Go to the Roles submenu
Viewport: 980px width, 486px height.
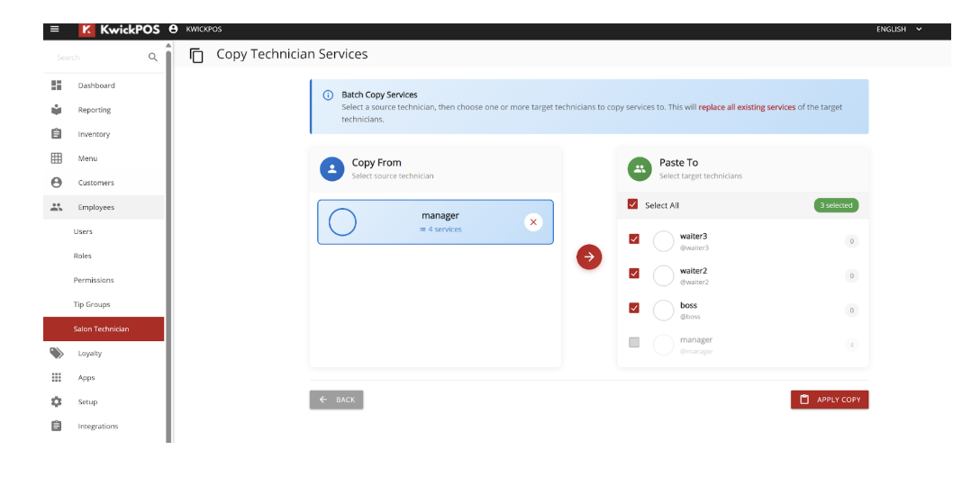click(104, 256)
